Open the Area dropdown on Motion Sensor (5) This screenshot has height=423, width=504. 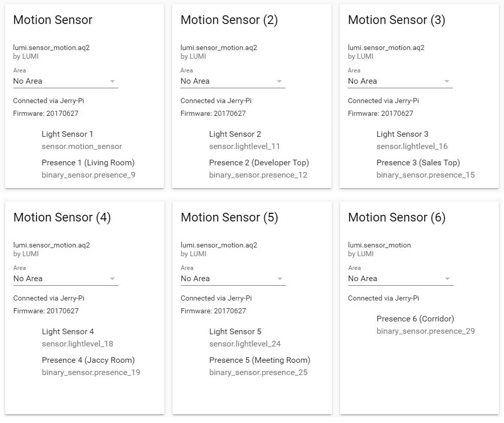pyautogui.click(x=279, y=279)
